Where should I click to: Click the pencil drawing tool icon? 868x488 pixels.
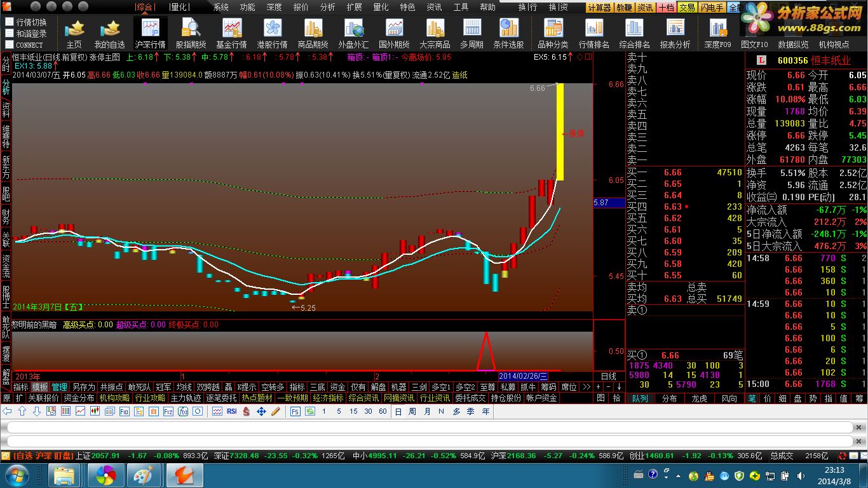[276, 412]
